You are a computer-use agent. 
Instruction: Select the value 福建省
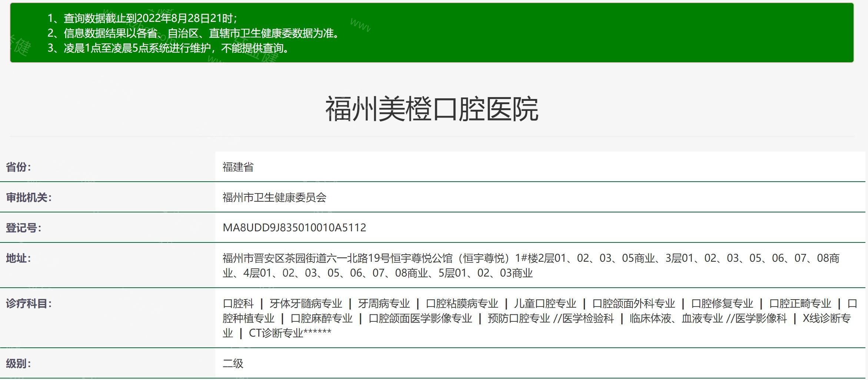click(238, 167)
